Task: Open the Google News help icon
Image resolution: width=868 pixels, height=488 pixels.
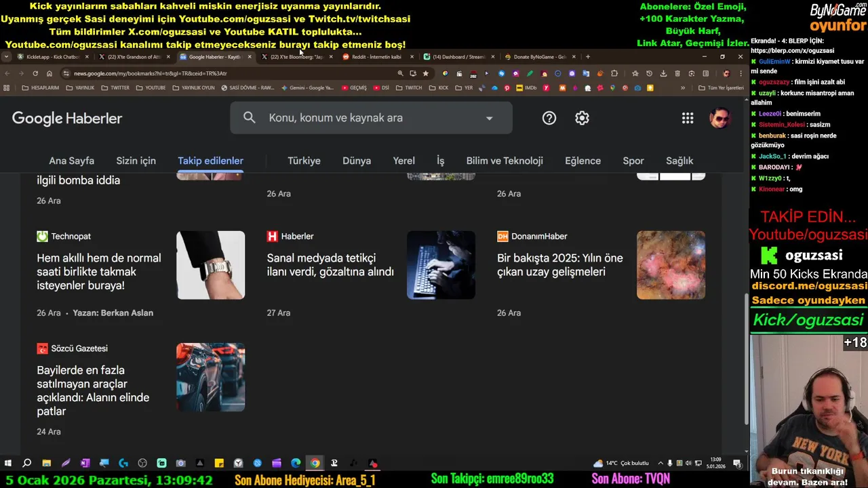Action: coord(549,118)
